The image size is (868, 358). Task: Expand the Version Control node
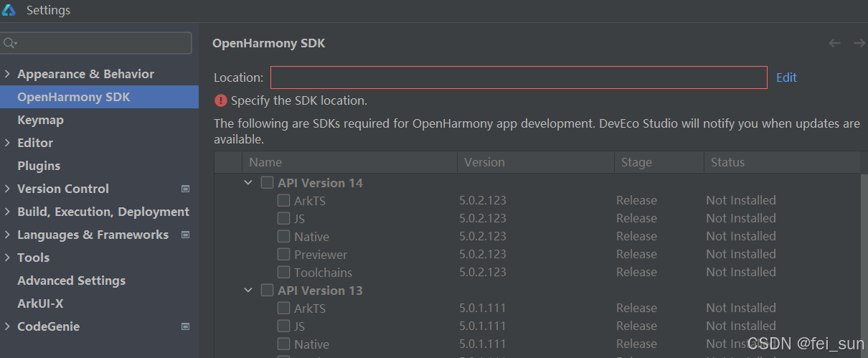7,189
